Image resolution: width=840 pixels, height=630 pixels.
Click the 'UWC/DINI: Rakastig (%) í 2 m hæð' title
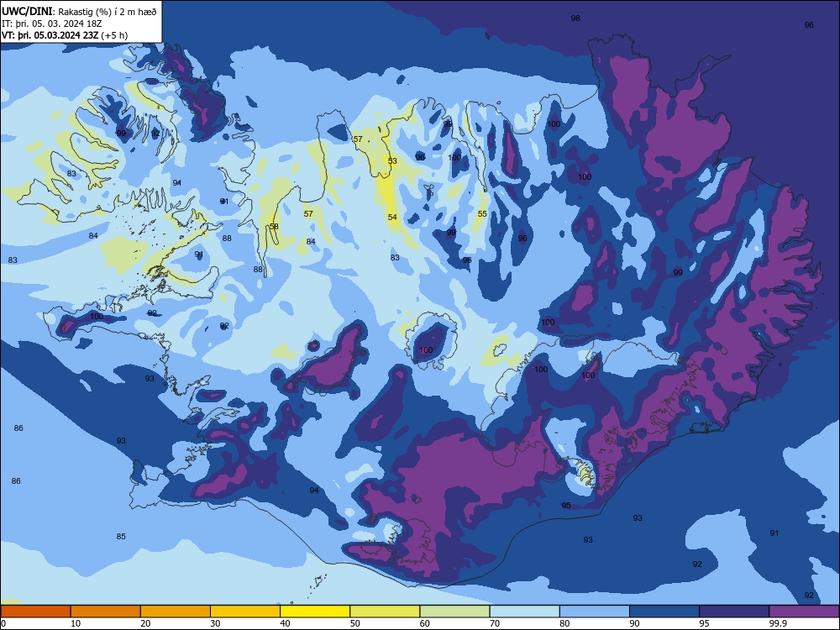point(79,12)
